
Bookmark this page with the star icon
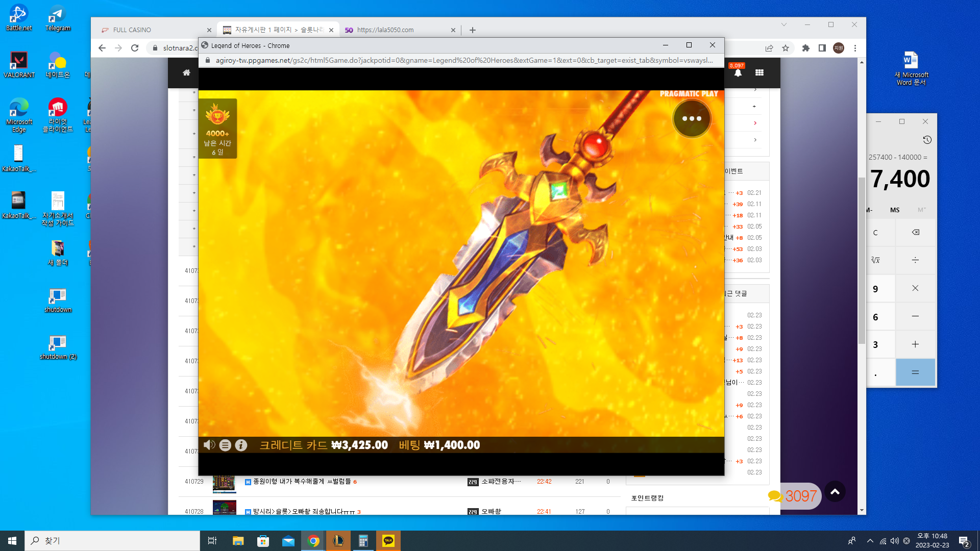click(786, 48)
